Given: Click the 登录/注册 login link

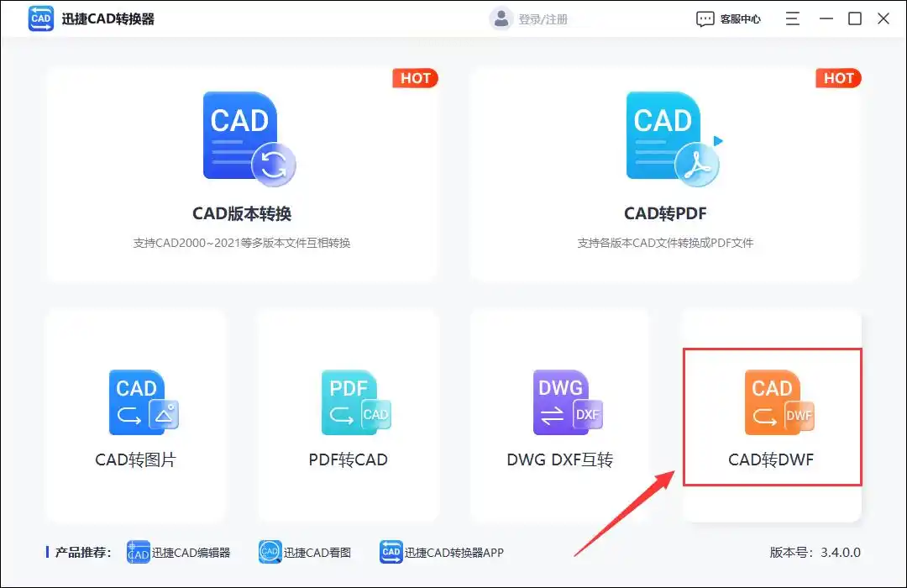Looking at the screenshot, I should click(543, 19).
